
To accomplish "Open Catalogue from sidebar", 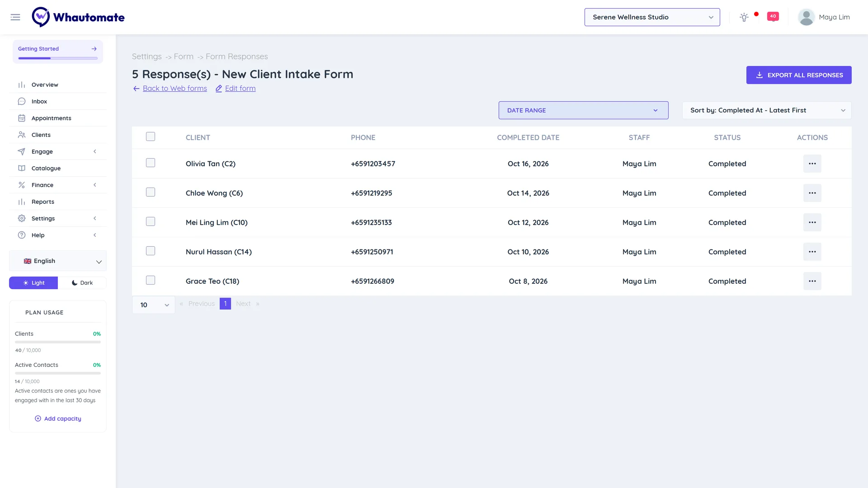I will 58,169.
